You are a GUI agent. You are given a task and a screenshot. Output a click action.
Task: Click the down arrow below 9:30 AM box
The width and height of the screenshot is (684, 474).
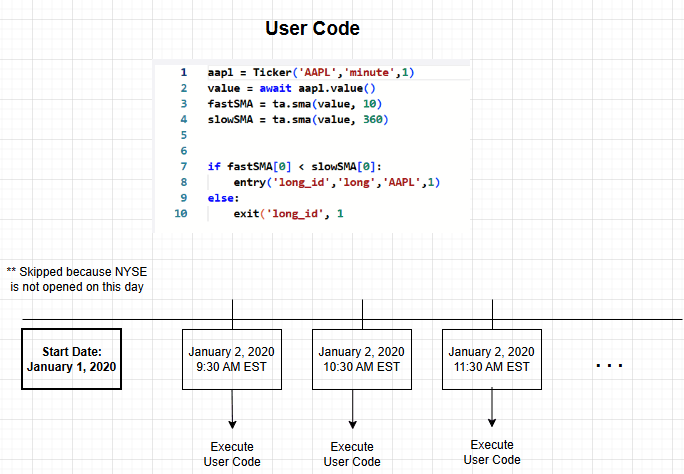coord(232,410)
